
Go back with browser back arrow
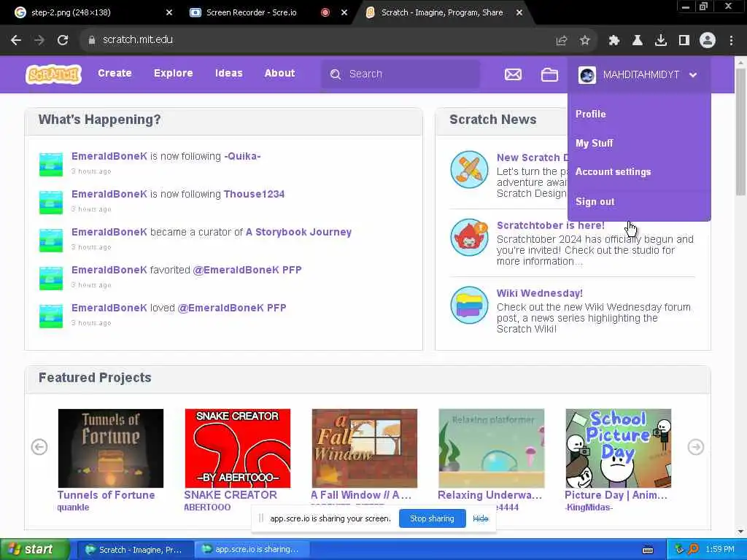click(16, 40)
